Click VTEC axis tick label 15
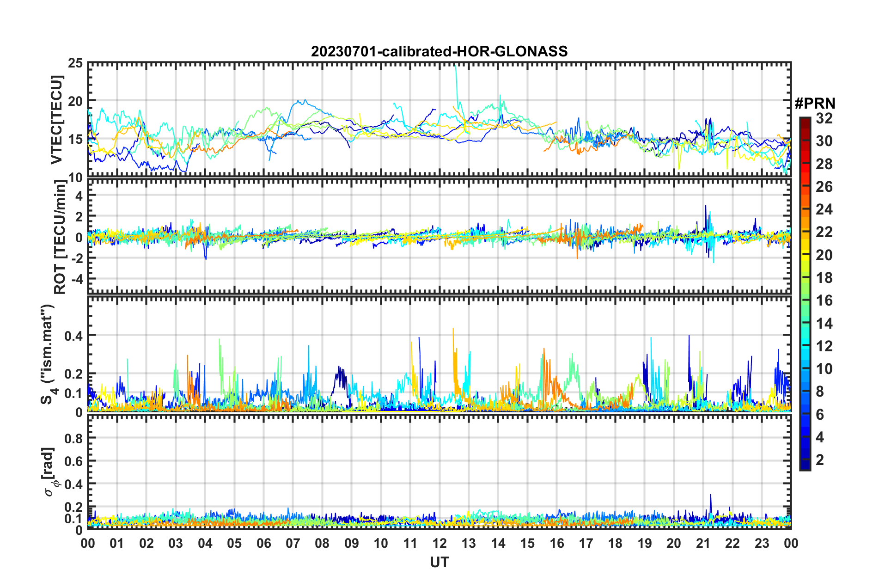The height and width of the screenshot is (588, 879). coord(75,139)
